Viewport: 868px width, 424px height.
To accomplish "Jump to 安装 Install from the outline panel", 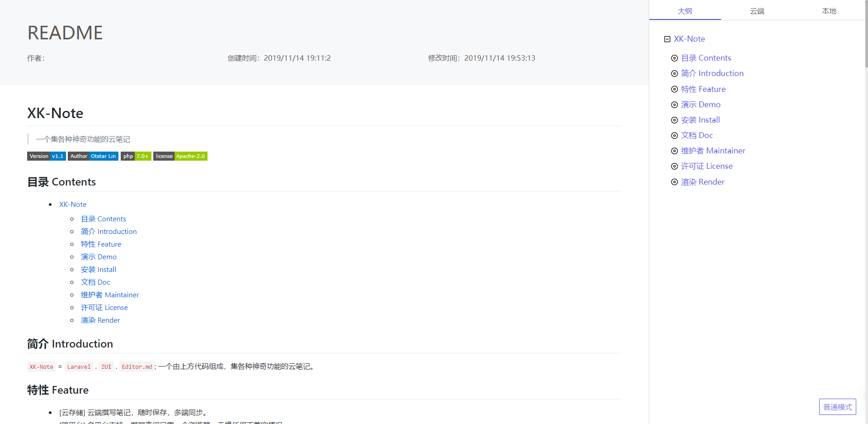I will point(700,120).
